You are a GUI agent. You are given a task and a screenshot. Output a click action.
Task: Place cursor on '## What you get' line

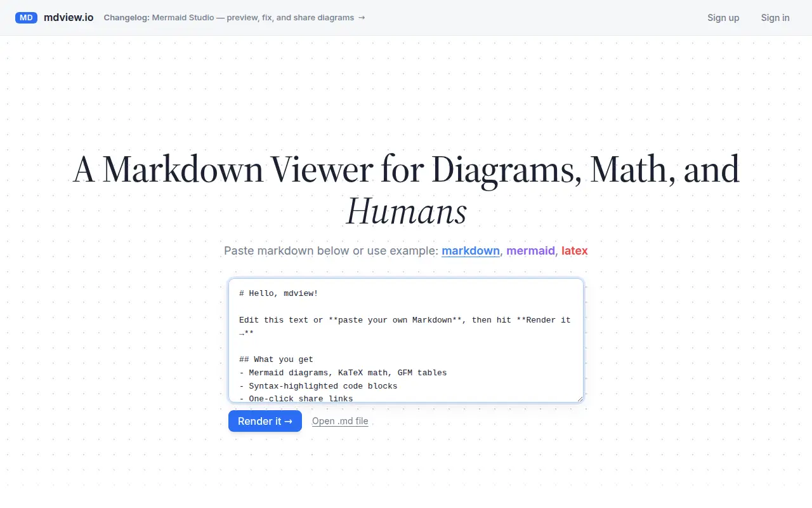pyautogui.click(x=276, y=359)
